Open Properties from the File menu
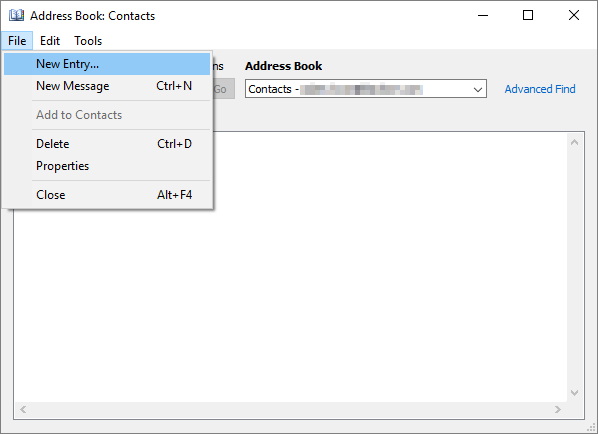The height and width of the screenshot is (434, 598). click(x=107, y=166)
